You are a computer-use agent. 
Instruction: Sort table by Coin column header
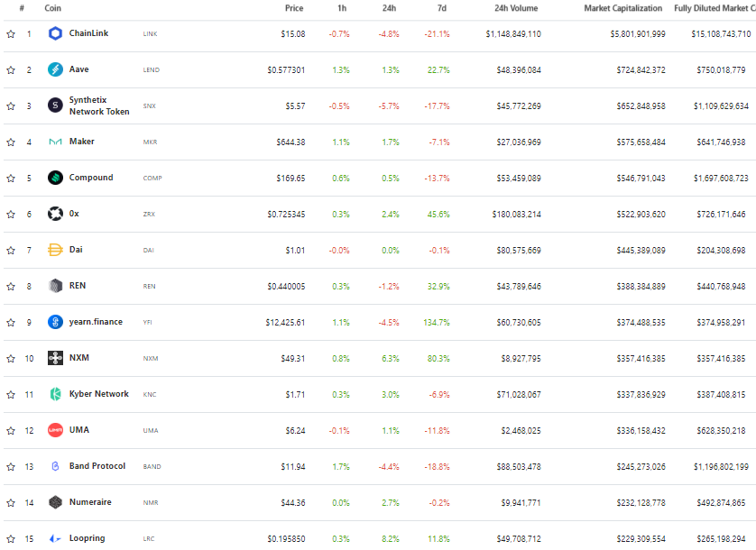52,8
